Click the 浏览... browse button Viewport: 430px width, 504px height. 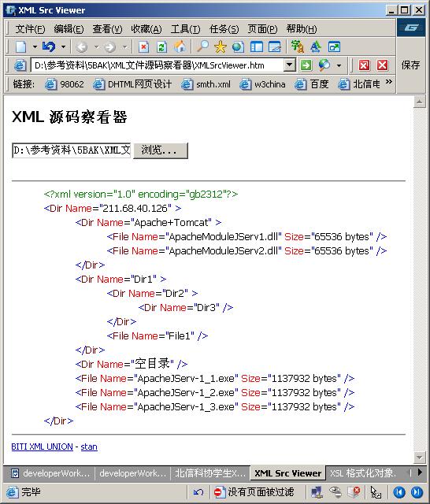pos(161,150)
